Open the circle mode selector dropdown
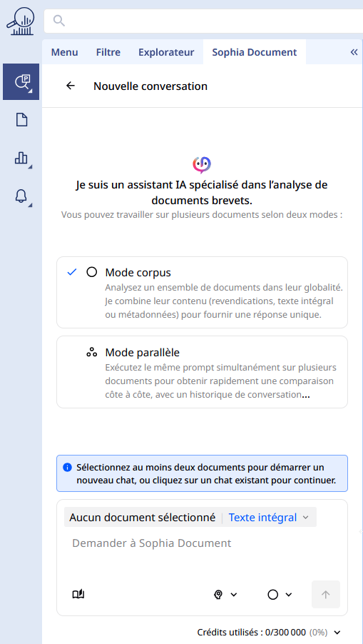 (x=280, y=594)
